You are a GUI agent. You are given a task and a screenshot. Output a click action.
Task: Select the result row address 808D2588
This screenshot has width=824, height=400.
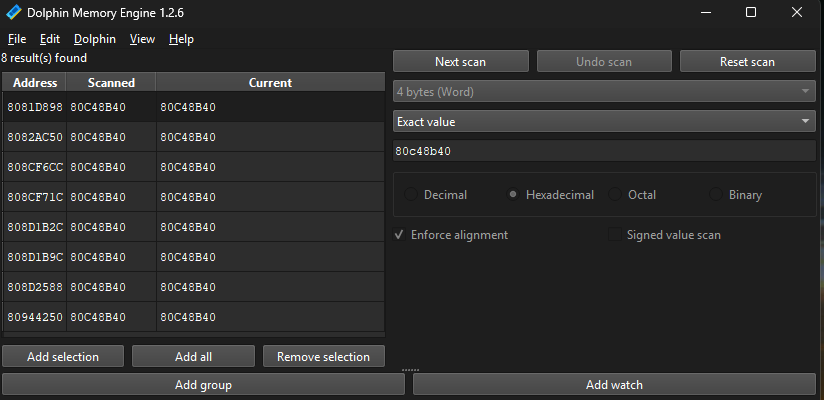coord(35,287)
